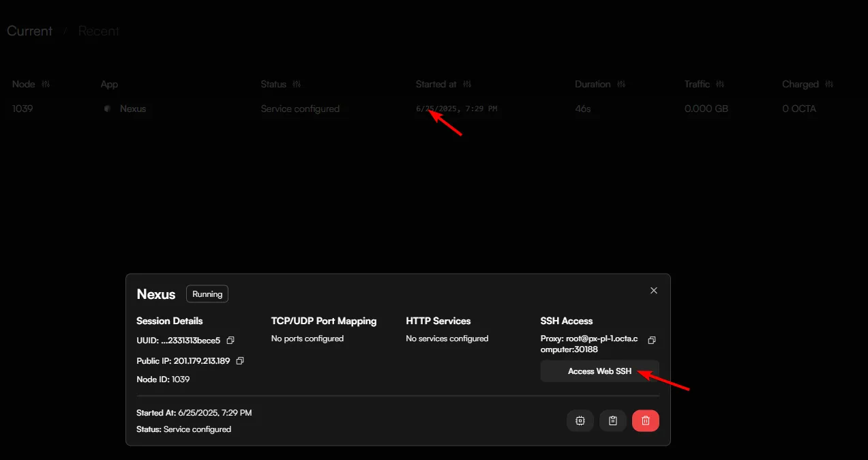This screenshot has height=460, width=868.
Task: Click the 6/25/2025, 7:29 PM table cell
Action: (456, 109)
